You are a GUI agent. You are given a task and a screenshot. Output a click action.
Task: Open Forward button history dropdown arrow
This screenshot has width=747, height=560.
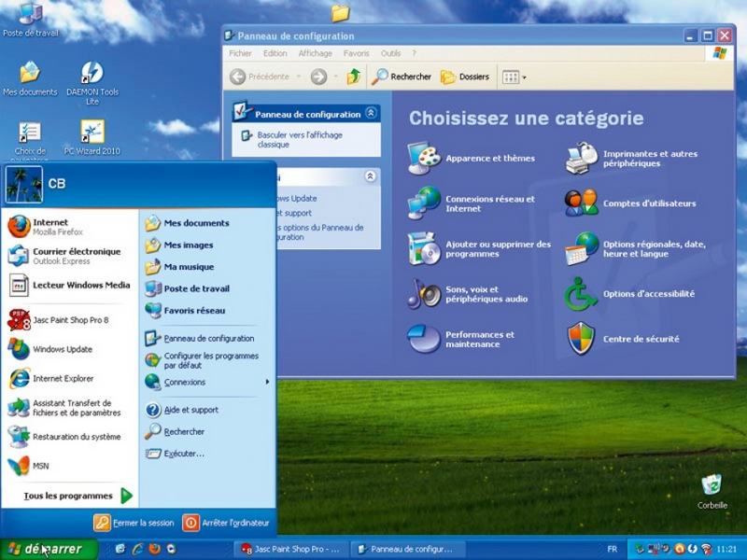(335, 77)
